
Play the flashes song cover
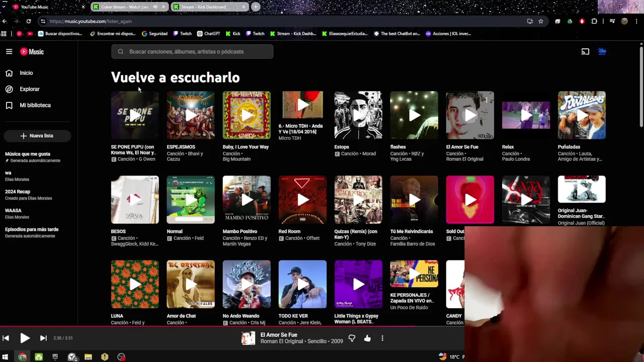414,115
